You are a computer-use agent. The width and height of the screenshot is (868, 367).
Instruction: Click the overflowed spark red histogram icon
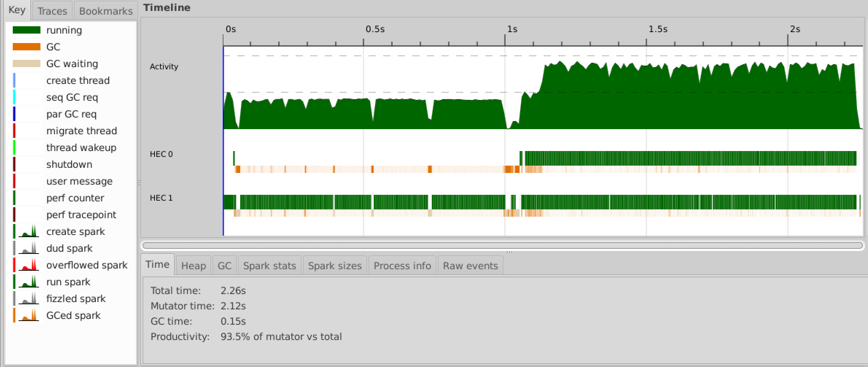[x=28, y=265]
